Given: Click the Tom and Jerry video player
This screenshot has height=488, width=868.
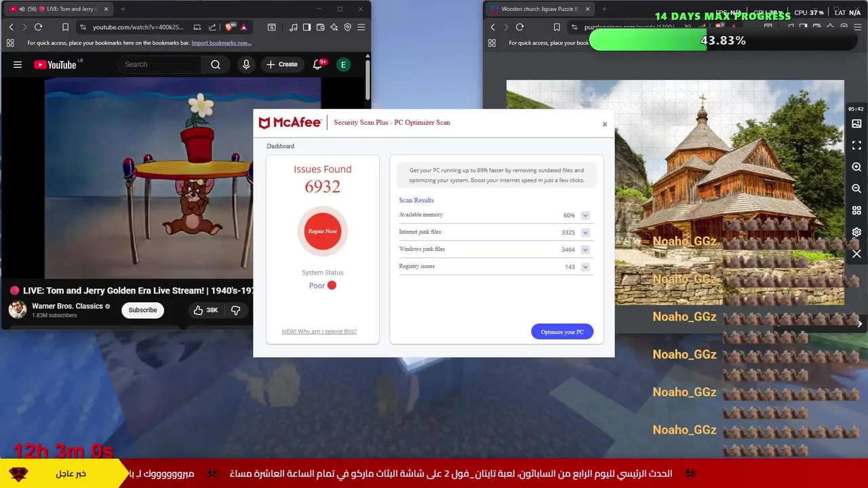Looking at the screenshot, I should tap(149, 178).
